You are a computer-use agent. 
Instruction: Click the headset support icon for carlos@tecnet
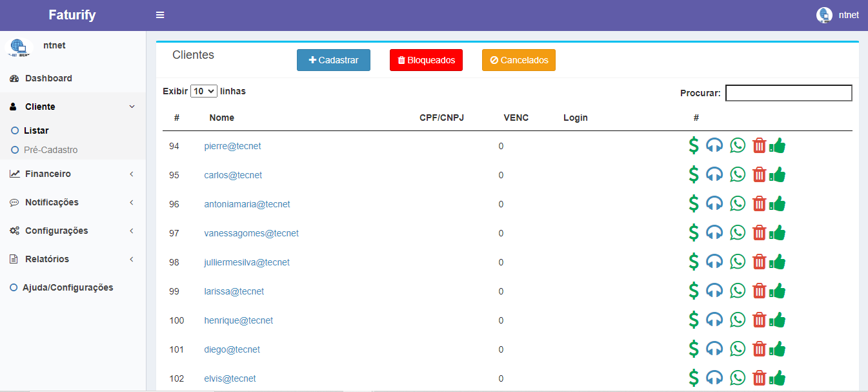pyautogui.click(x=714, y=175)
